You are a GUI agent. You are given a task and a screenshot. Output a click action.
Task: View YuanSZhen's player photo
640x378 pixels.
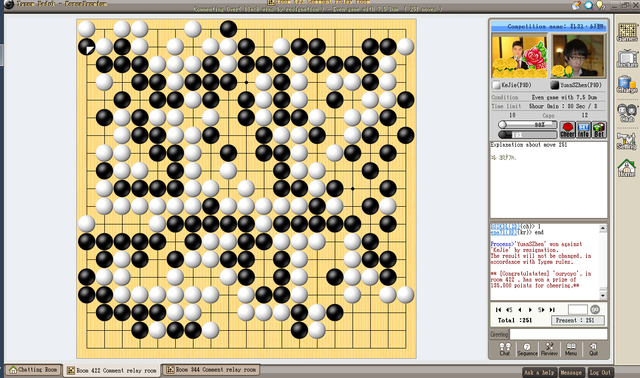[x=578, y=56]
